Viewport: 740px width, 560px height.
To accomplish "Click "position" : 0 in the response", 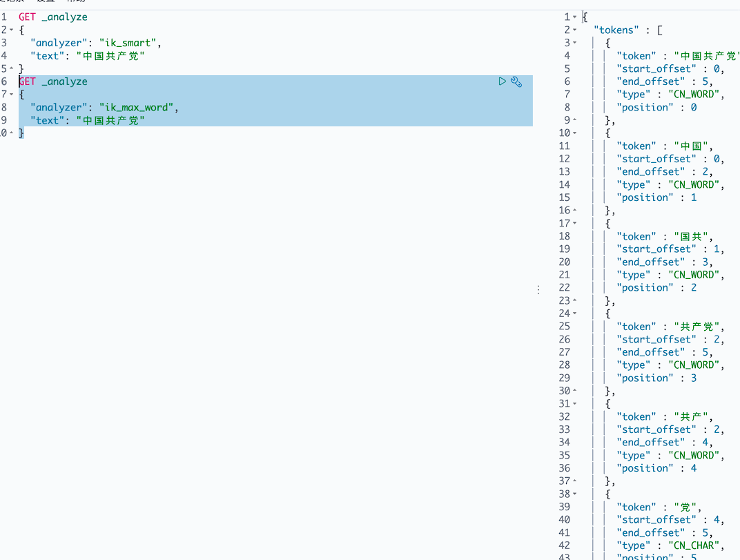I will (x=656, y=108).
